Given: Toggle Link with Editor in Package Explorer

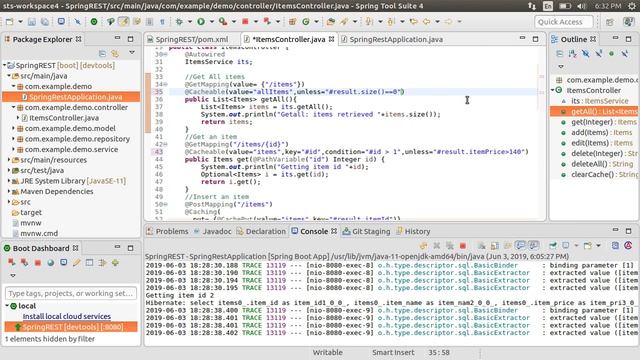Looking at the screenshot, I should pyautogui.click(x=115, y=53).
